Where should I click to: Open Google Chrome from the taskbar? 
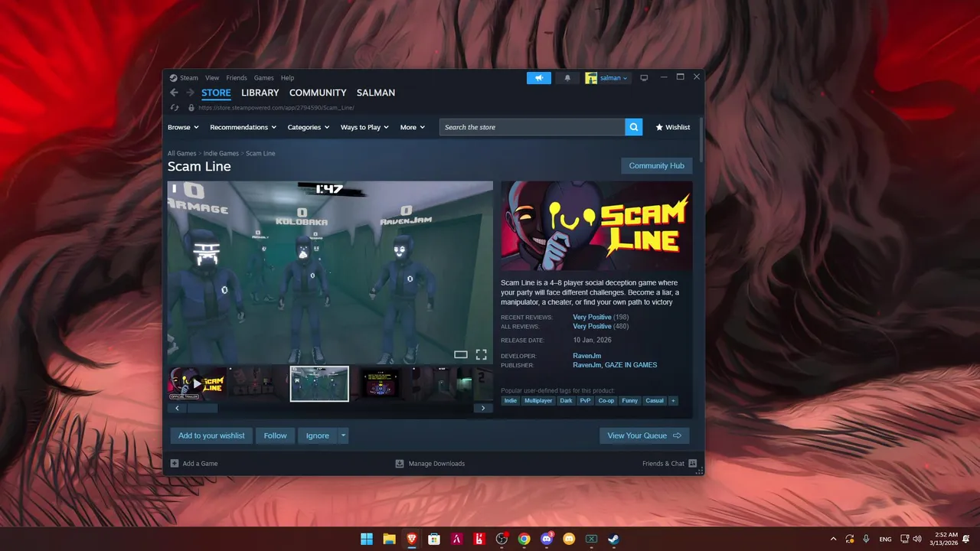(524, 539)
